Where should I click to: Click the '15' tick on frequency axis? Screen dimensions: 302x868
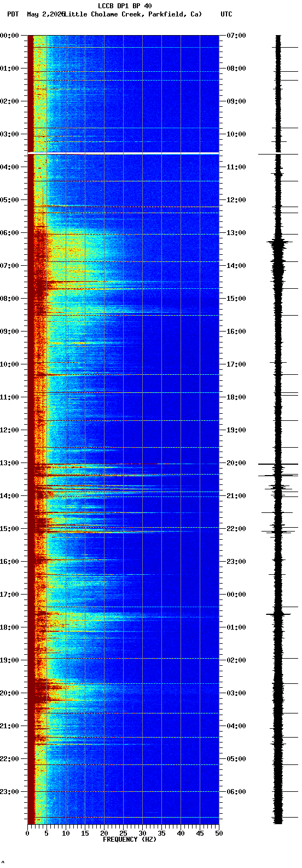click(85, 833)
